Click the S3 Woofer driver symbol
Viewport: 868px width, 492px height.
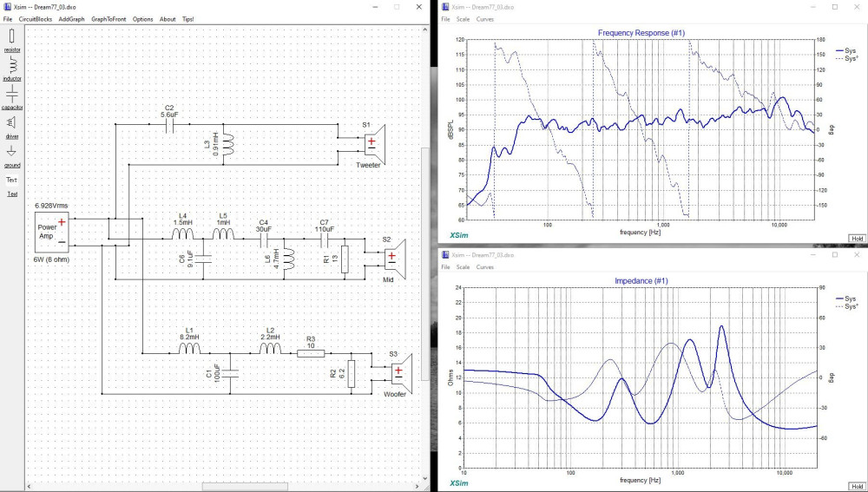(x=403, y=373)
